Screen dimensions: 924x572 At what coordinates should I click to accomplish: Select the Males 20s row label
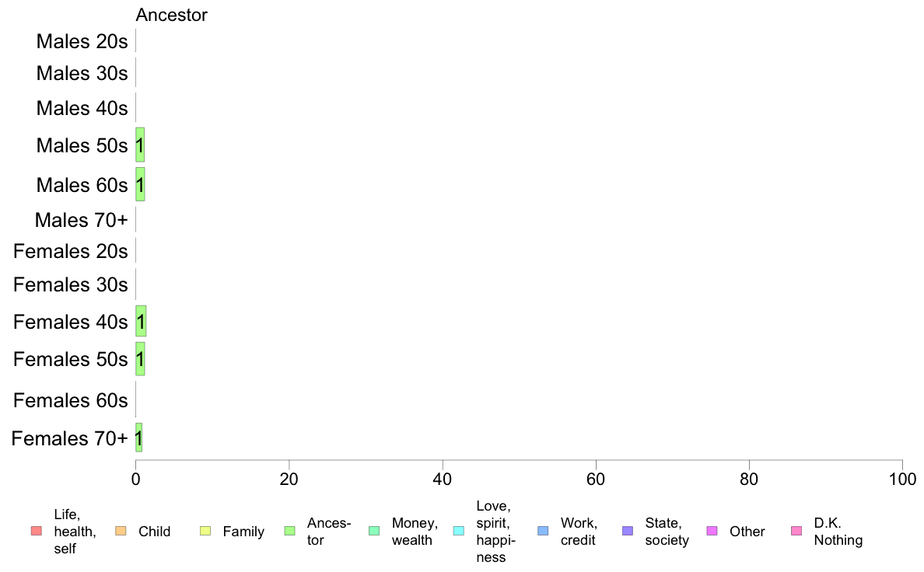click(x=82, y=41)
